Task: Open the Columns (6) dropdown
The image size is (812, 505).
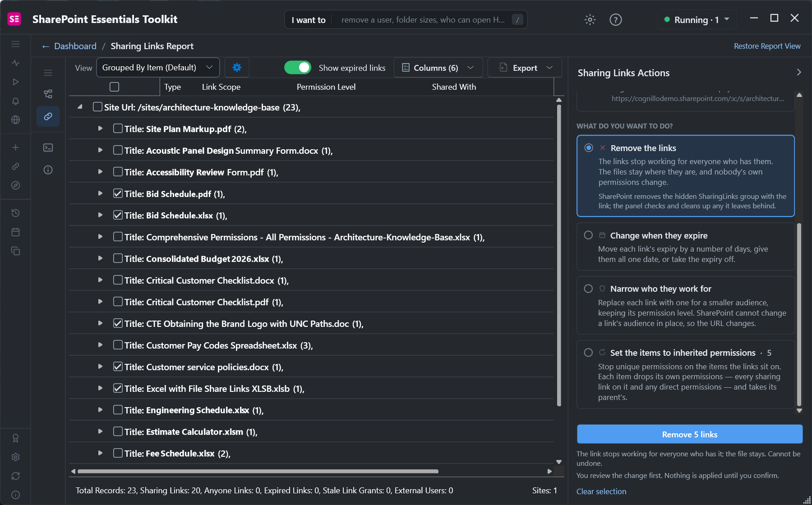Action: 438,68
